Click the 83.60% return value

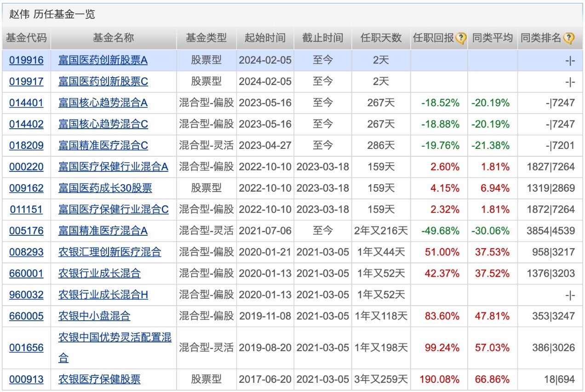(442, 316)
